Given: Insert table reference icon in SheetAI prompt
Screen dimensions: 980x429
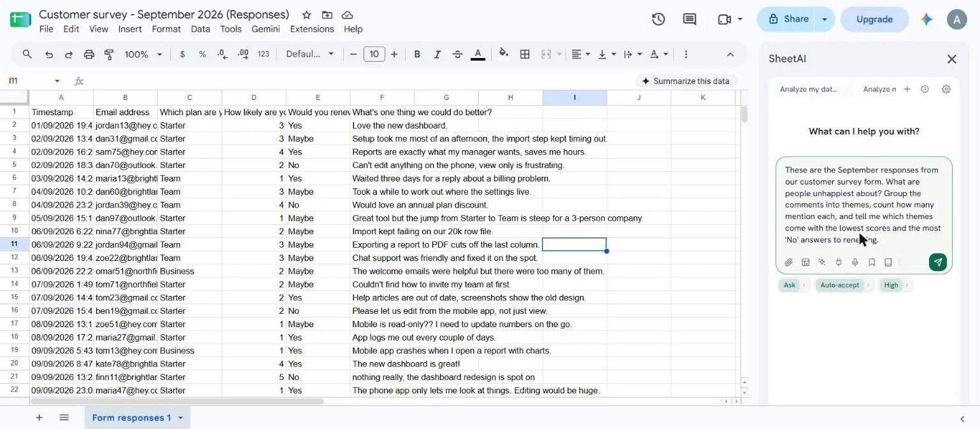Looking at the screenshot, I should click(x=806, y=262).
